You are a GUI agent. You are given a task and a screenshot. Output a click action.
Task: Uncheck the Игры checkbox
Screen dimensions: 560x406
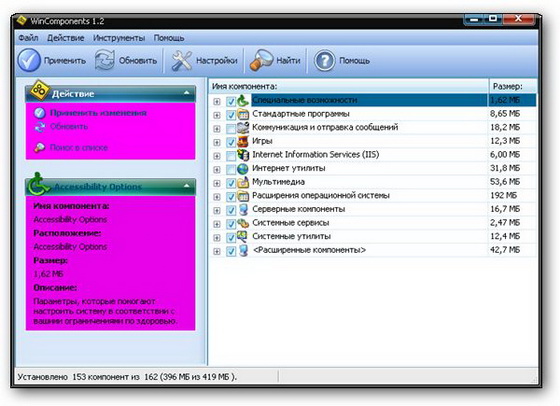(x=231, y=142)
